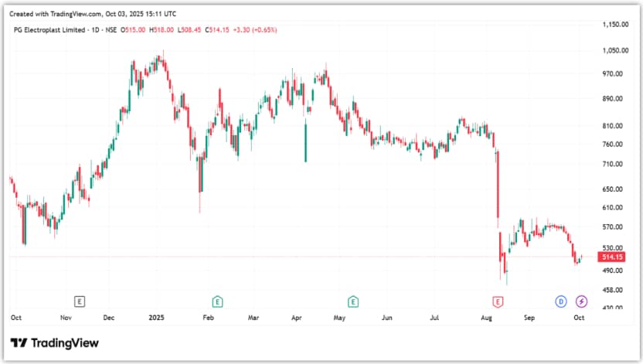
Task: Click the red earnings marker in August
Action: [x=498, y=301]
